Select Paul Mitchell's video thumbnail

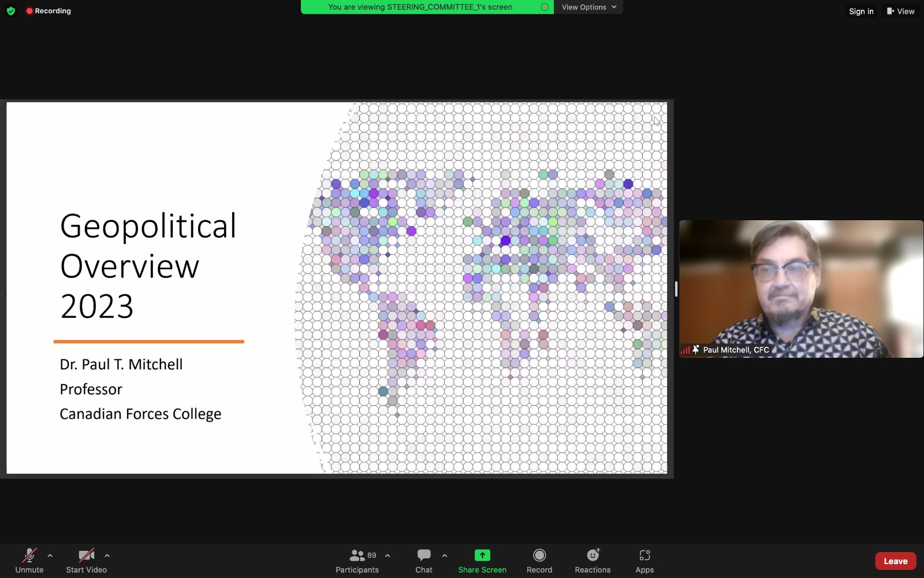pyautogui.click(x=801, y=288)
